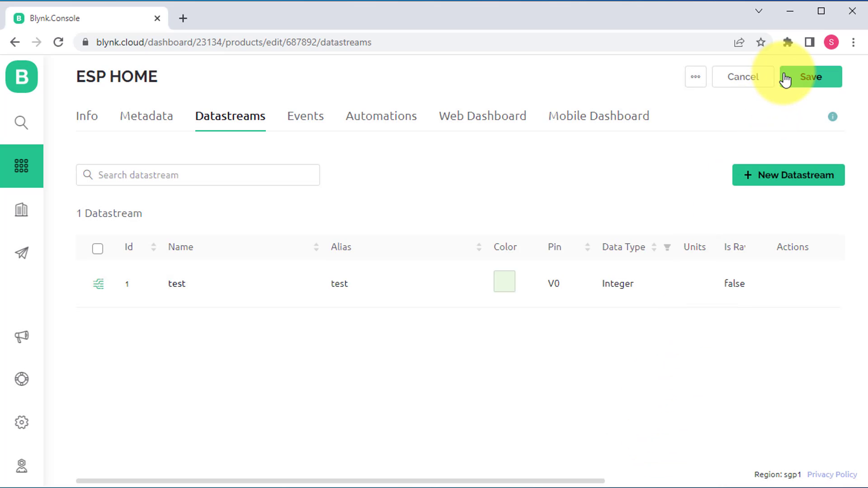Open the Web Dashboard tab
Image resolution: width=868 pixels, height=488 pixels.
pyautogui.click(x=482, y=116)
